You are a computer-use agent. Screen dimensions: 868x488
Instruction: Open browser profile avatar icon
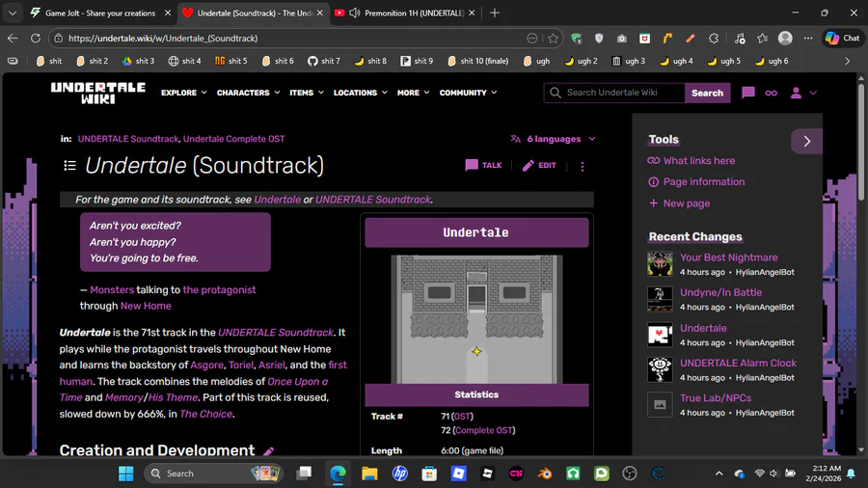tap(785, 39)
